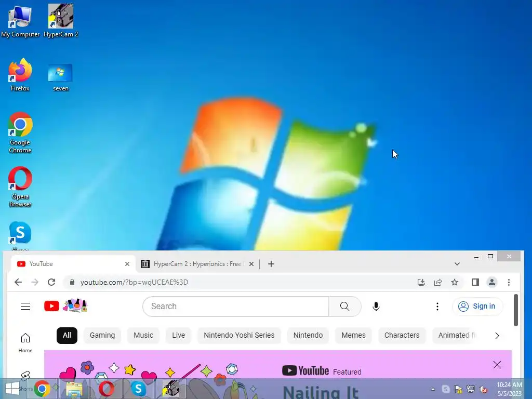
Task: Open Opera from taskbar
Action: pyautogui.click(x=106, y=389)
